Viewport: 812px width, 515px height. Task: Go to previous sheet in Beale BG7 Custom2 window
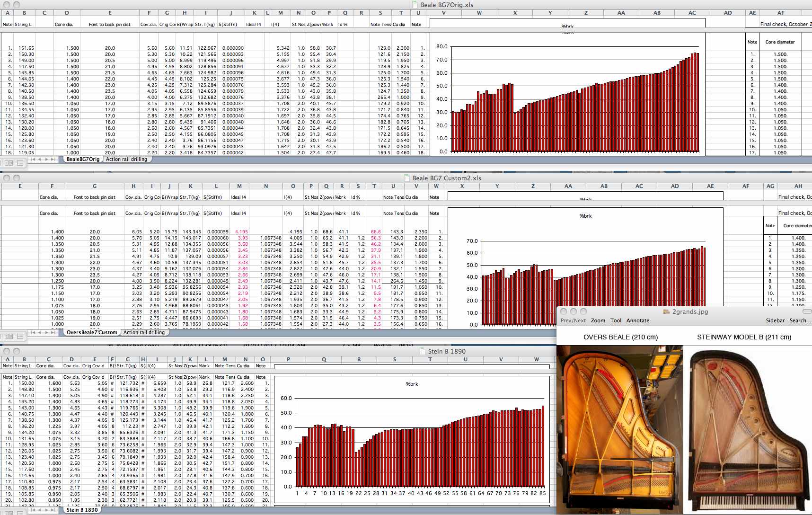point(41,333)
